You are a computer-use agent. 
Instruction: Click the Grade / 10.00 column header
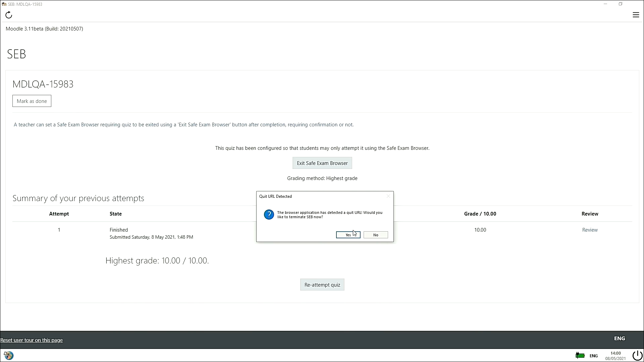click(480, 214)
